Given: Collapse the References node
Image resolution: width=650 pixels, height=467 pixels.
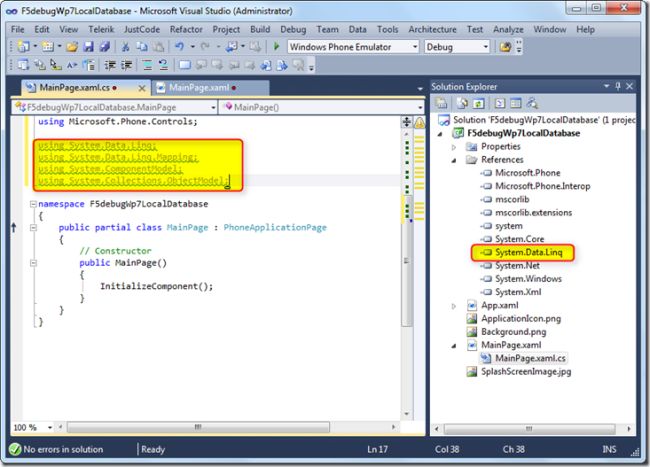Looking at the screenshot, I should click(454, 160).
